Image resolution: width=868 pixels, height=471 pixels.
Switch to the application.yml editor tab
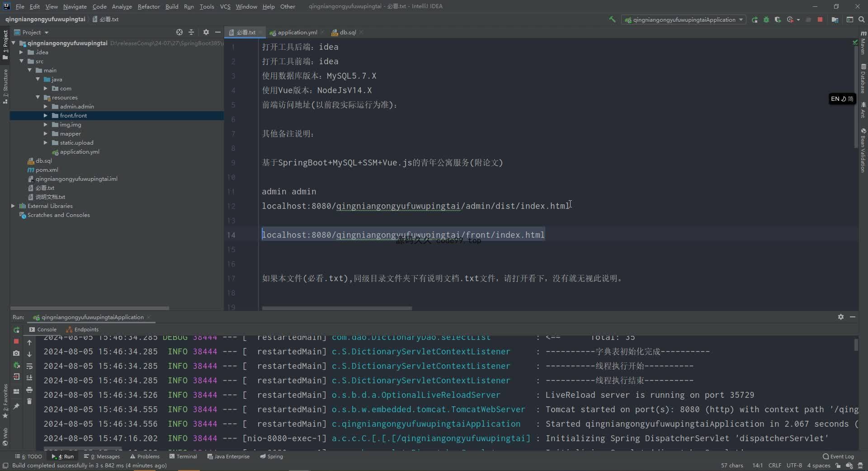tap(297, 33)
